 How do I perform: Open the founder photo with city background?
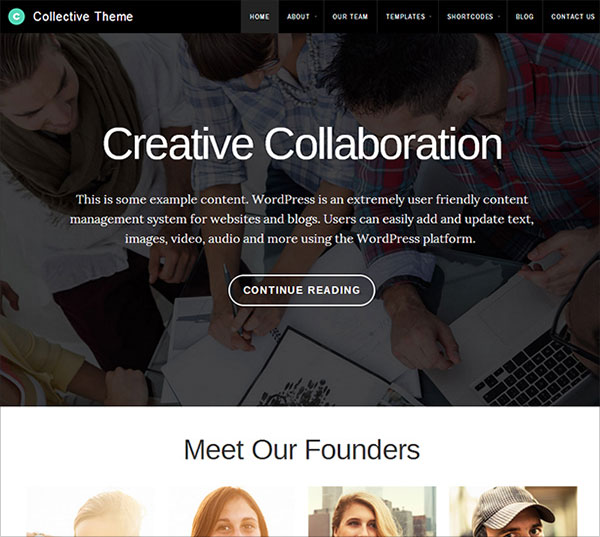coord(372,511)
